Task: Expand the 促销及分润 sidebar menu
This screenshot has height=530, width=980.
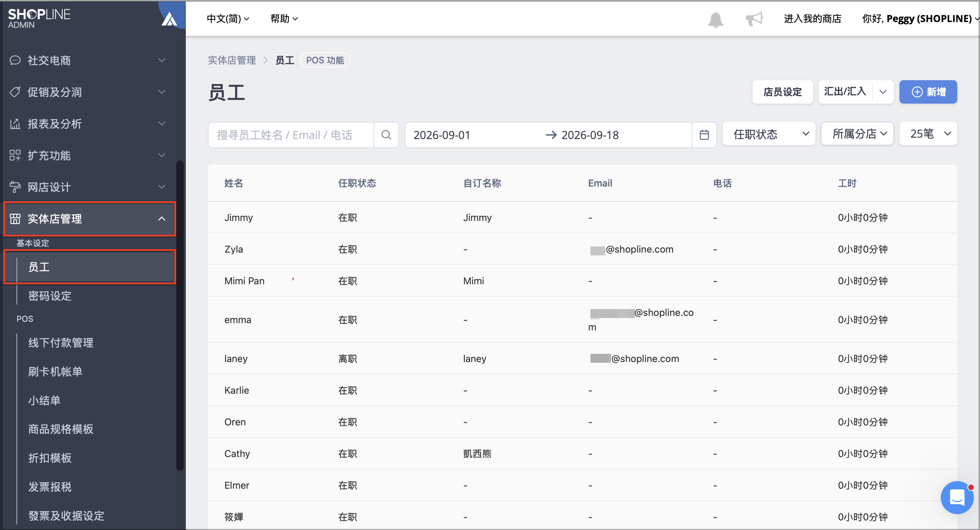Action: (x=89, y=92)
